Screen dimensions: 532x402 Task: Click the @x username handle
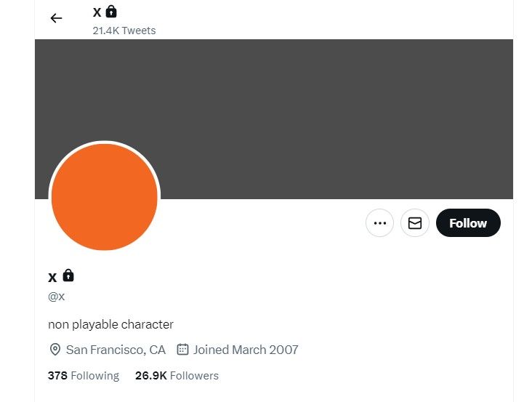pyautogui.click(x=57, y=297)
